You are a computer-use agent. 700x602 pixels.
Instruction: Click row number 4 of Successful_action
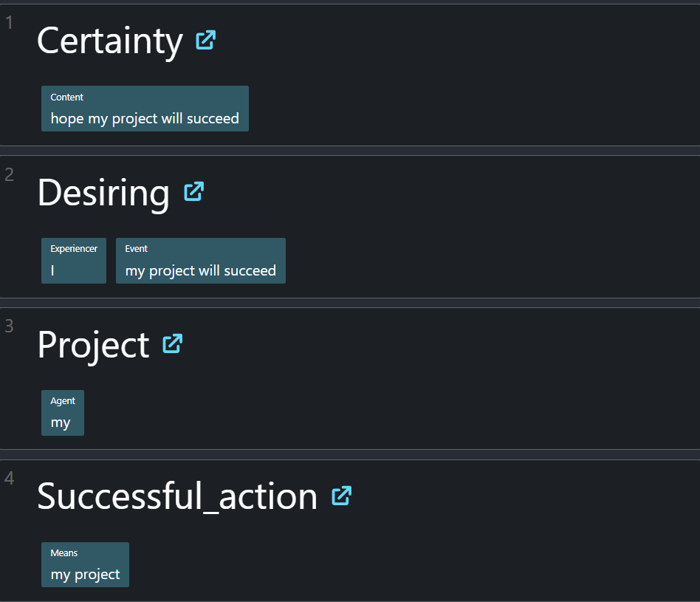[x=10, y=479]
